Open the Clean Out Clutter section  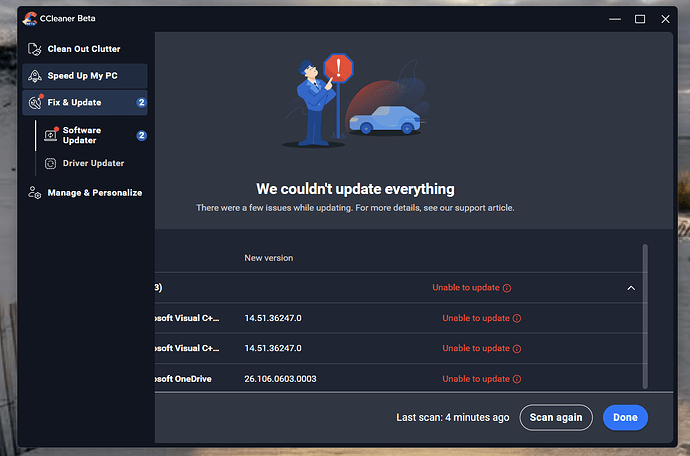(85, 49)
